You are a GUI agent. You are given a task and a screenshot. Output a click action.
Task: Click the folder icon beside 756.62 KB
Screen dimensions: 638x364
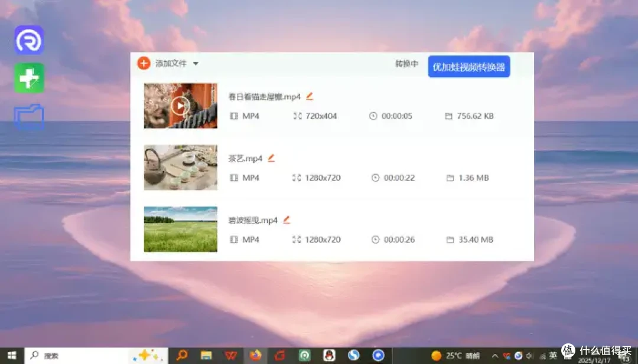tap(448, 116)
